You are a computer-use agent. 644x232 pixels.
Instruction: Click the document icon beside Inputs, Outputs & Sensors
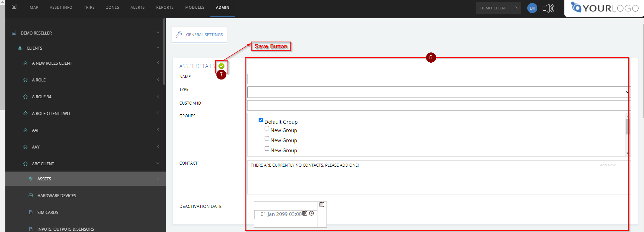coord(31,229)
